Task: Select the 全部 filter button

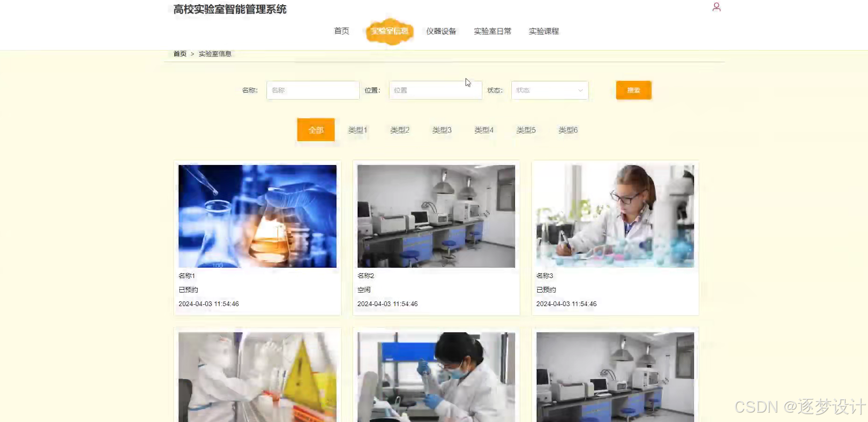Action: (x=316, y=130)
